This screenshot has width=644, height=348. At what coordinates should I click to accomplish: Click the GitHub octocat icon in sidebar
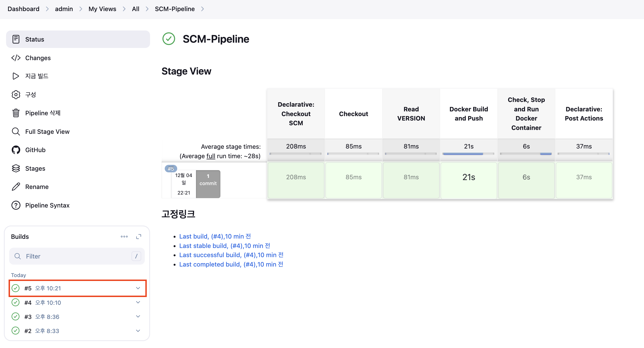tap(16, 150)
